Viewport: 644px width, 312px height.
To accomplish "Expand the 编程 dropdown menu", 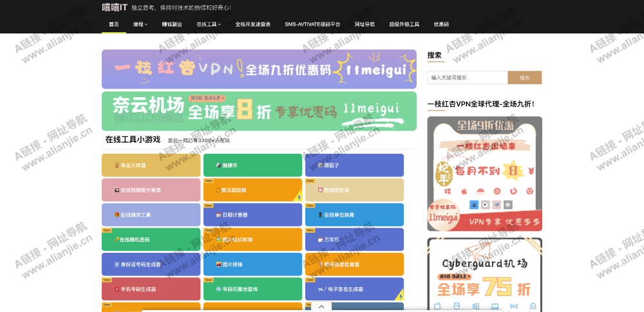I will [x=140, y=24].
